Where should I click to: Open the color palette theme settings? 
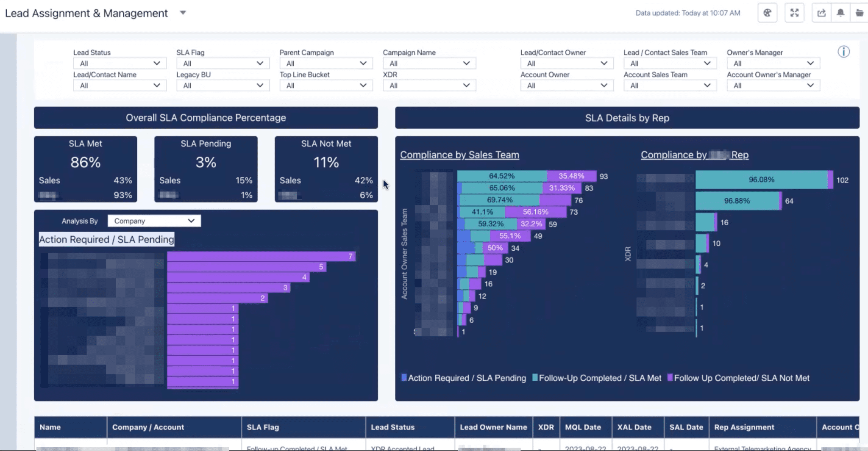point(767,13)
